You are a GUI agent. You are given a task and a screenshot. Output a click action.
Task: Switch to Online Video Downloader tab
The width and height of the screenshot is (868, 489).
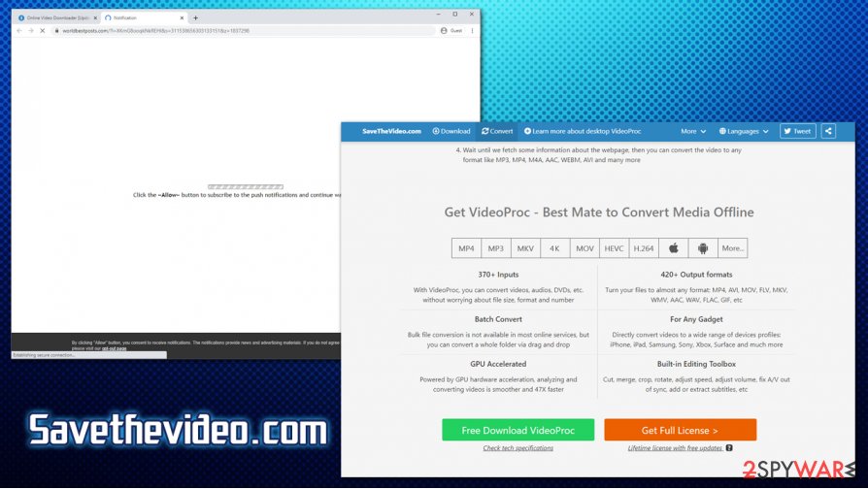pos(57,17)
